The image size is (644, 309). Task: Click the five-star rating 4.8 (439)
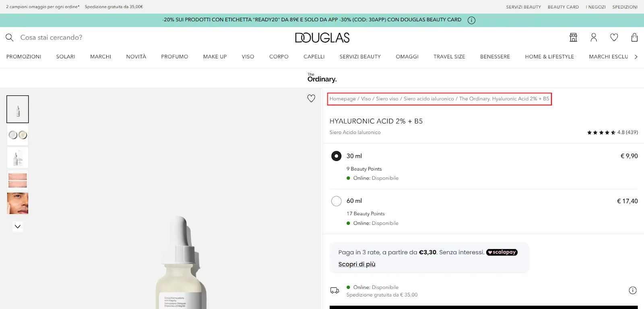612,132
